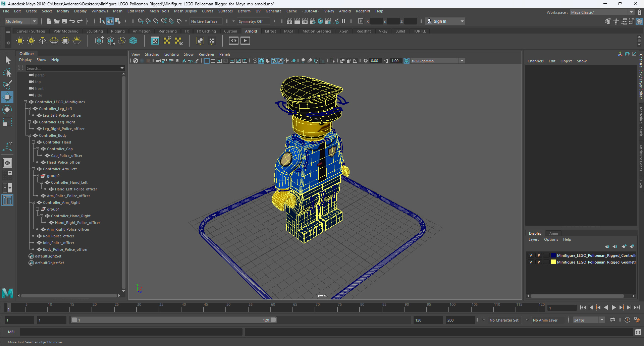Toggle textured display in viewport
644x346 pixels.
coord(280,61)
